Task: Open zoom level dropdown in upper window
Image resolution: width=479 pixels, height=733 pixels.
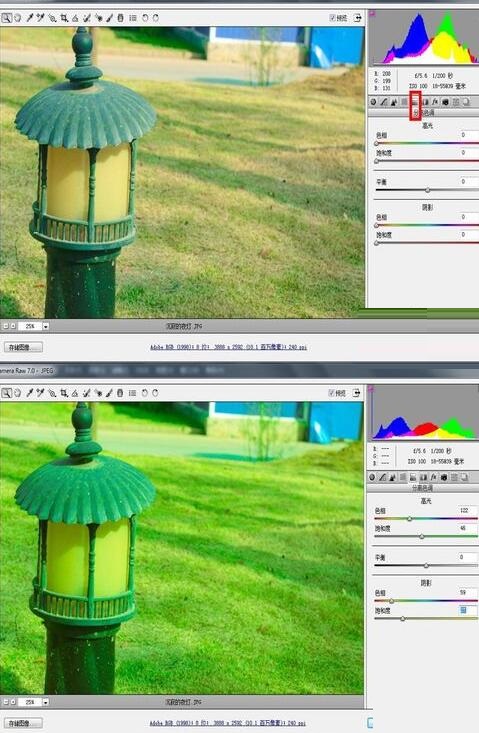Action: pos(46,326)
